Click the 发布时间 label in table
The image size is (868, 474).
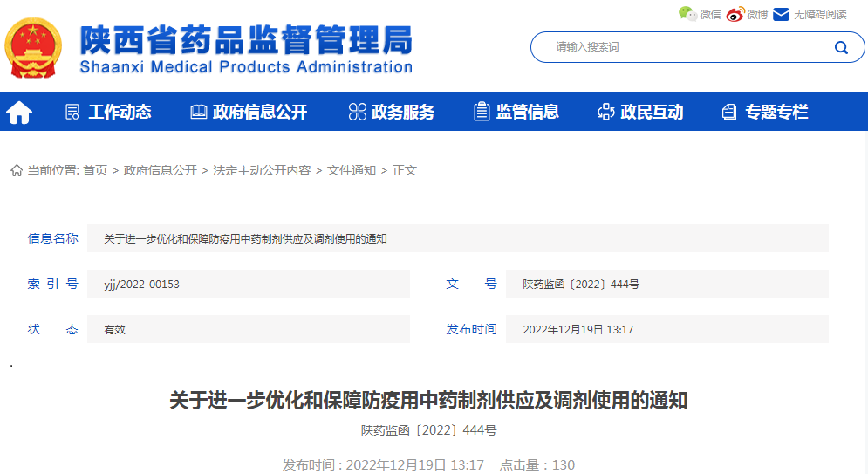click(x=471, y=329)
